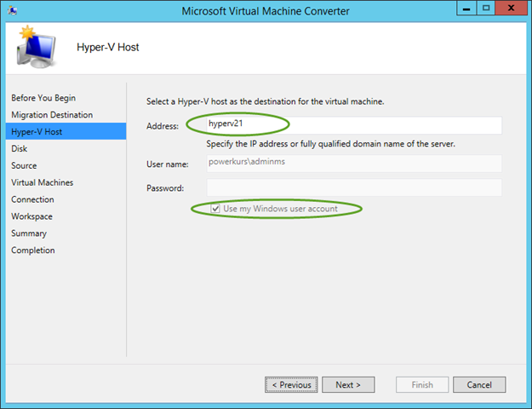The image size is (532, 409).
Task: Select Migration Destination in the sidebar
Action: [52, 115]
